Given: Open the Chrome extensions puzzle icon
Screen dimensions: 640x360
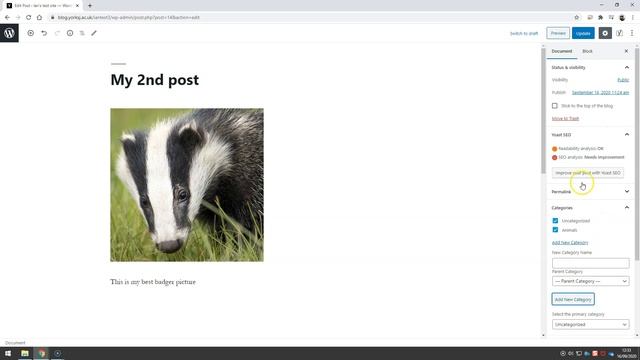Looking at the screenshot, I should pos(600,18).
